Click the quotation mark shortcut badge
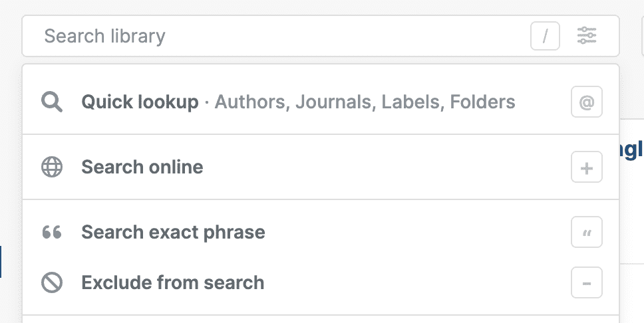The image size is (644, 323). coord(586,232)
